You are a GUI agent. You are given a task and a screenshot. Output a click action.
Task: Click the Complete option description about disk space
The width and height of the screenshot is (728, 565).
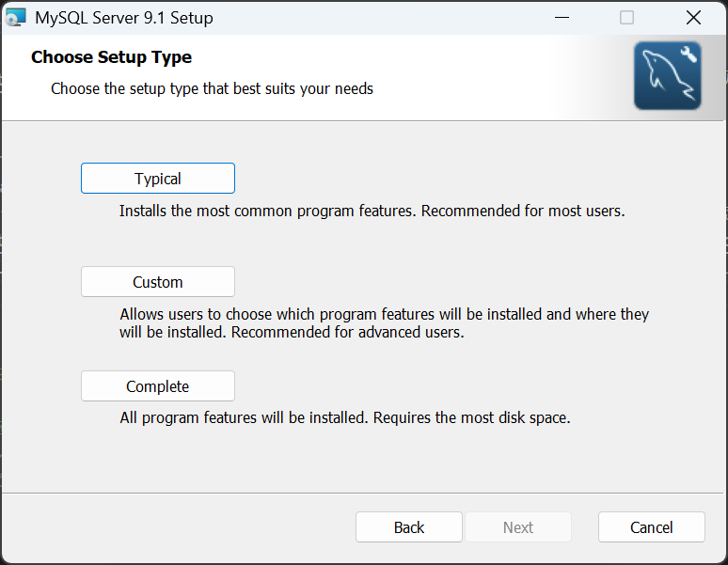pos(345,417)
